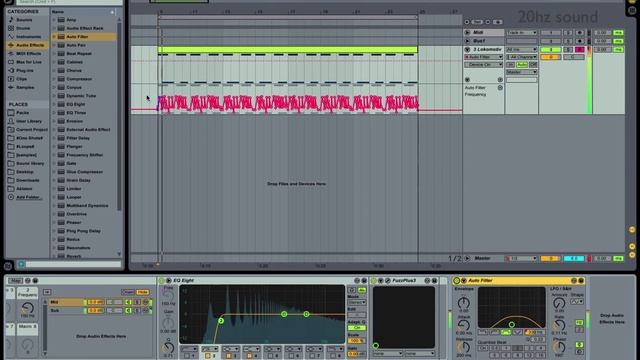Click the Chain button in the rack

coord(128,292)
